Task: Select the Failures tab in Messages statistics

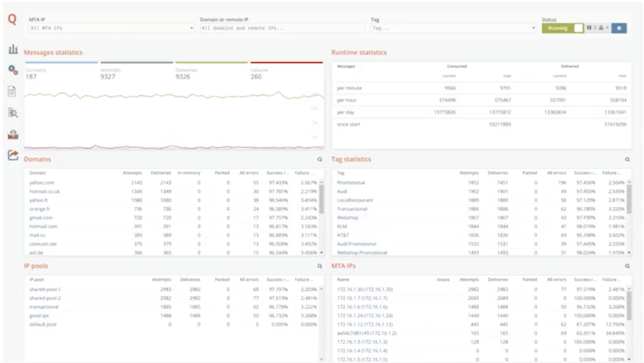Action: tap(286, 74)
